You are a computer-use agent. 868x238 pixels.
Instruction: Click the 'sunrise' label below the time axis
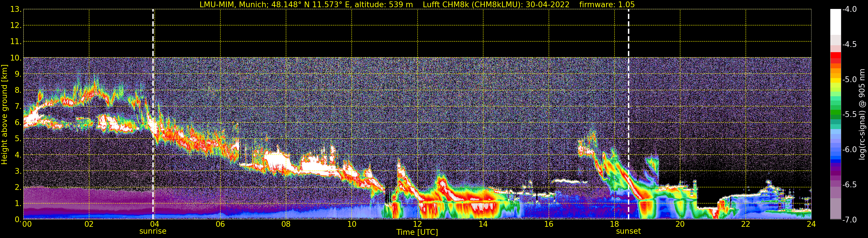153,231
